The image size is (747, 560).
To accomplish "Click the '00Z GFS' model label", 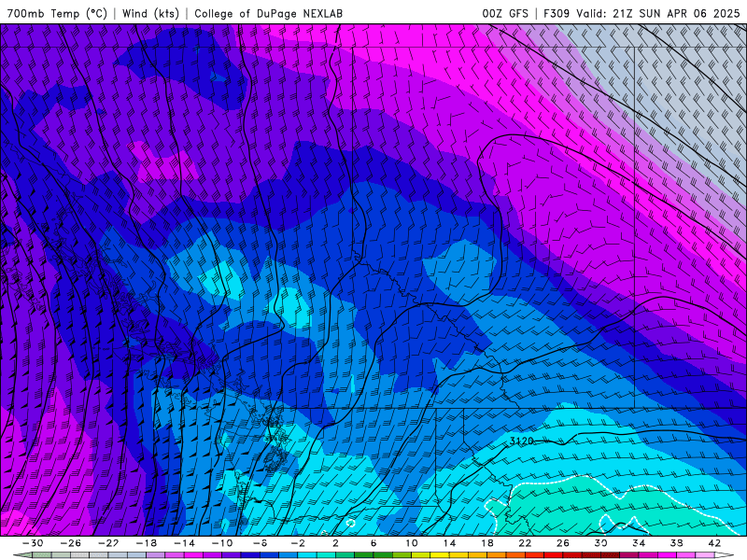I will pyautogui.click(x=505, y=13).
